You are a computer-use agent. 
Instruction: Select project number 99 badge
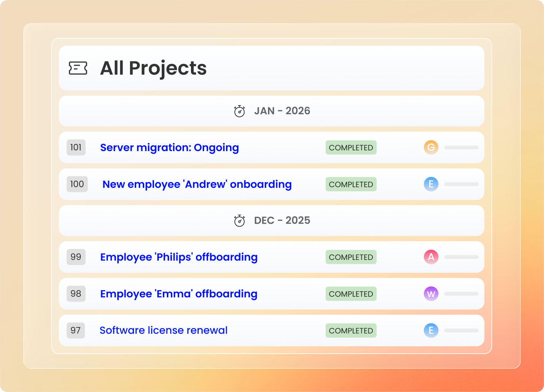coord(76,257)
